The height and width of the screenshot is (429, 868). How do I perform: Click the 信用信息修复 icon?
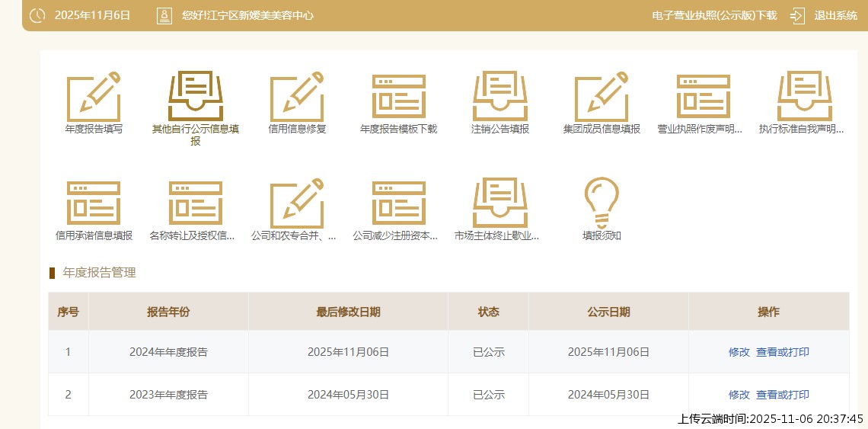(297, 98)
